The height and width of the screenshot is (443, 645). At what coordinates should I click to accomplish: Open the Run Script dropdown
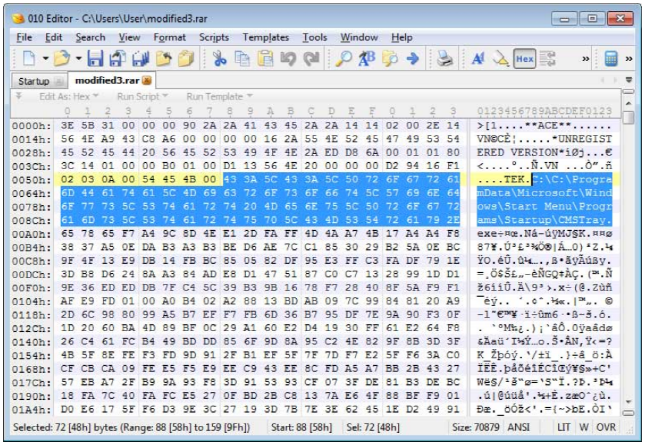142,97
